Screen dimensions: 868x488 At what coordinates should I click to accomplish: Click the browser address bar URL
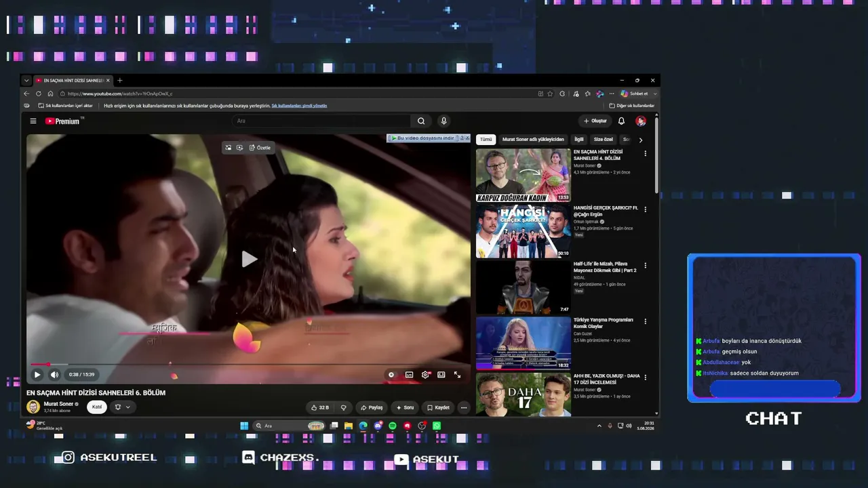point(120,94)
